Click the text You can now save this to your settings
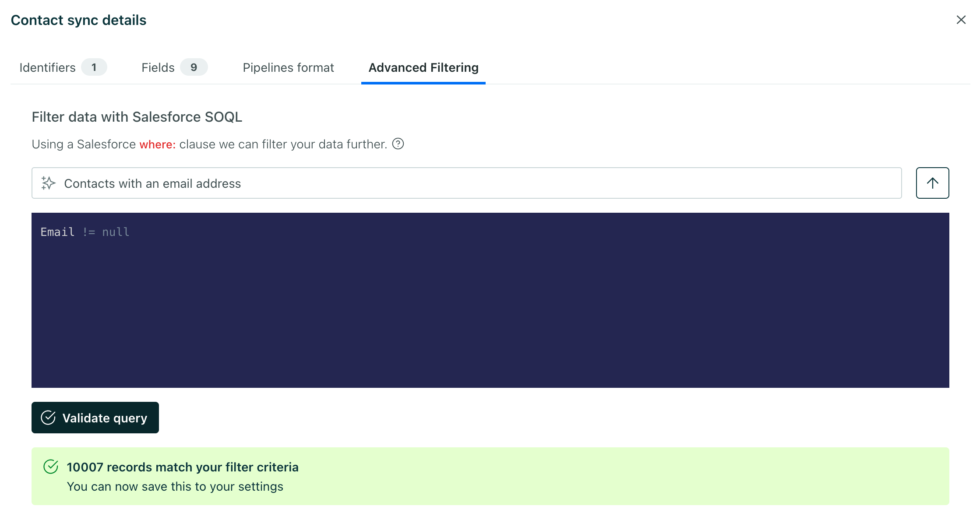The image size is (980, 520). click(175, 486)
